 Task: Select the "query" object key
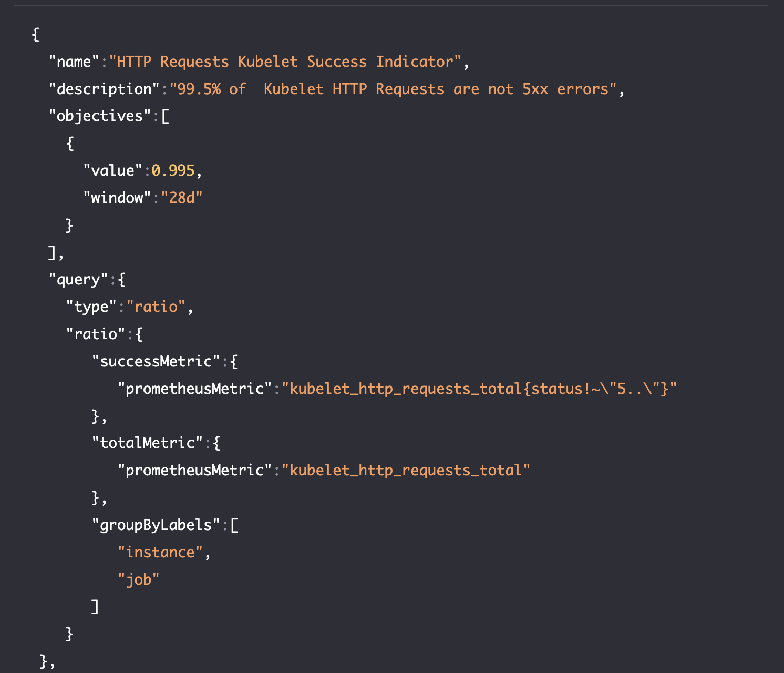tap(79, 279)
